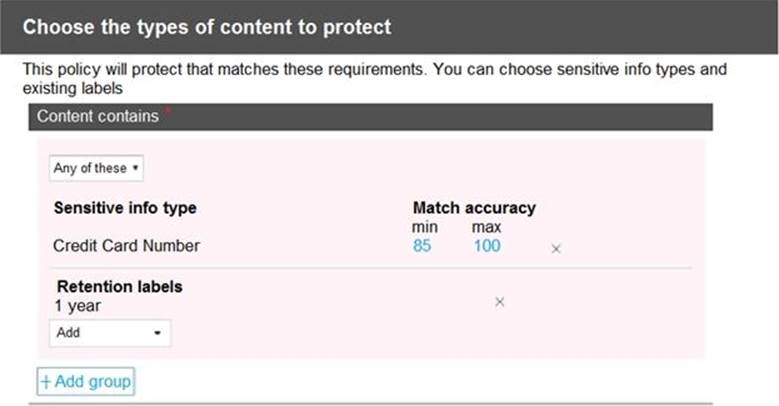Viewport: 779px width, 406px height.
Task: Click the plus icon on Add group
Action: click(45, 382)
